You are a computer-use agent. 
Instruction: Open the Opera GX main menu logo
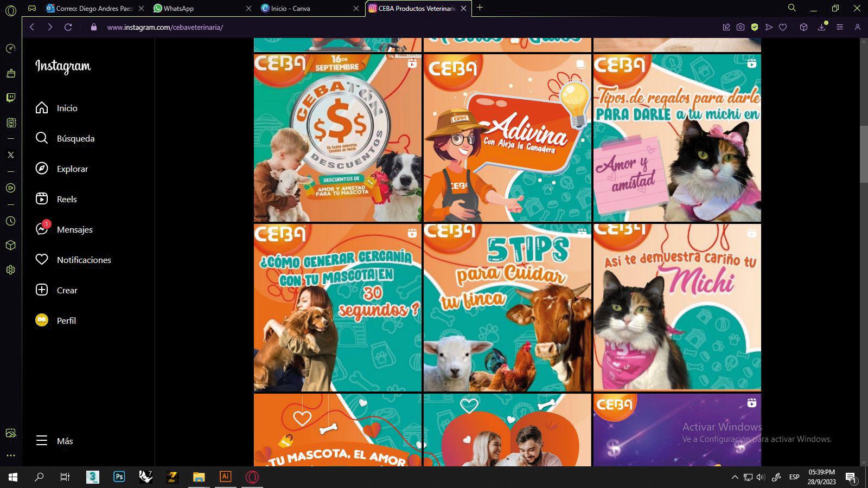[10, 10]
